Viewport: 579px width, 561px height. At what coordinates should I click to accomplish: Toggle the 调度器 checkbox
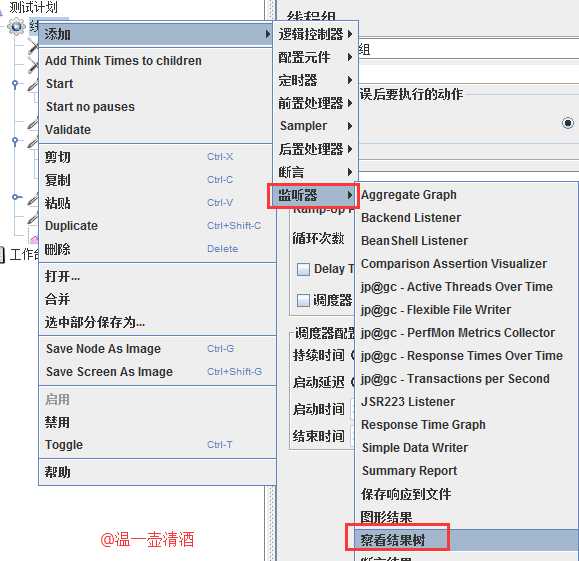303,300
